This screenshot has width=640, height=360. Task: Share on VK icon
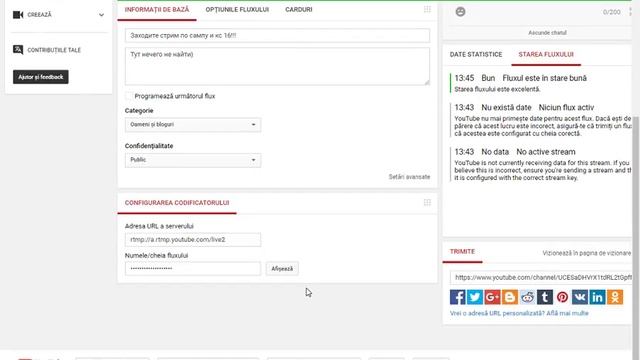click(580, 297)
